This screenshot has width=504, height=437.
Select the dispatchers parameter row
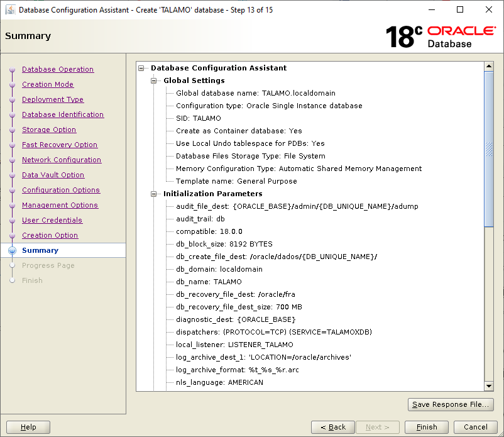click(274, 332)
